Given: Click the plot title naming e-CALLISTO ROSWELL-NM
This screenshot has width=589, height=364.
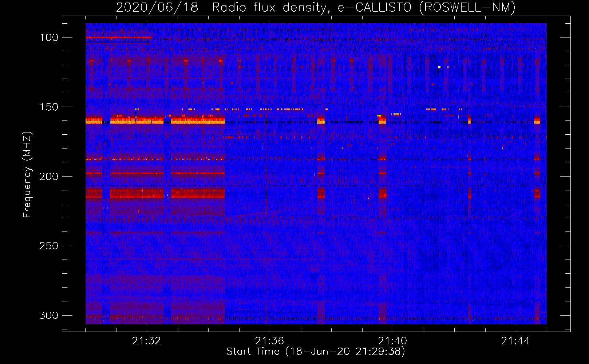Looking at the screenshot, I should coord(316,7).
